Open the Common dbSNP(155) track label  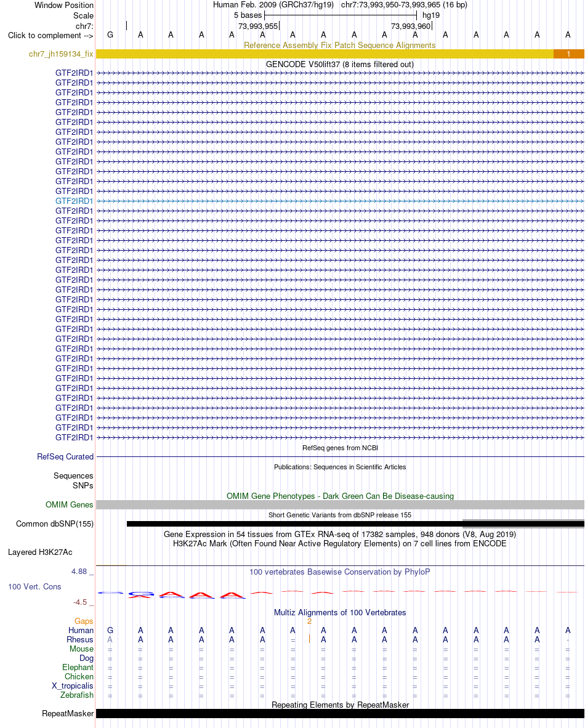(x=55, y=524)
